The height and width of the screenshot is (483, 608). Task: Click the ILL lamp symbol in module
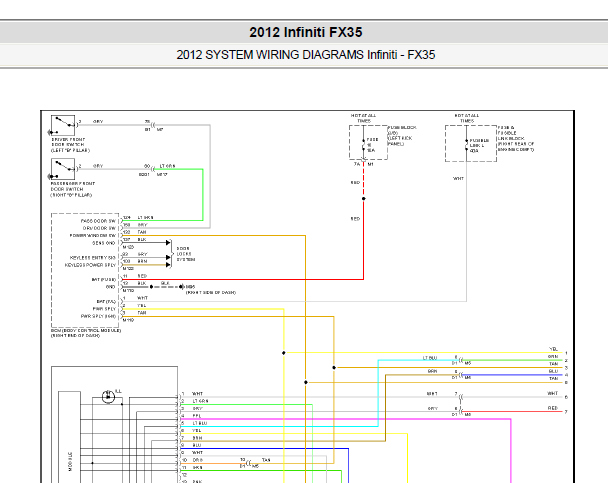coord(109,397)
